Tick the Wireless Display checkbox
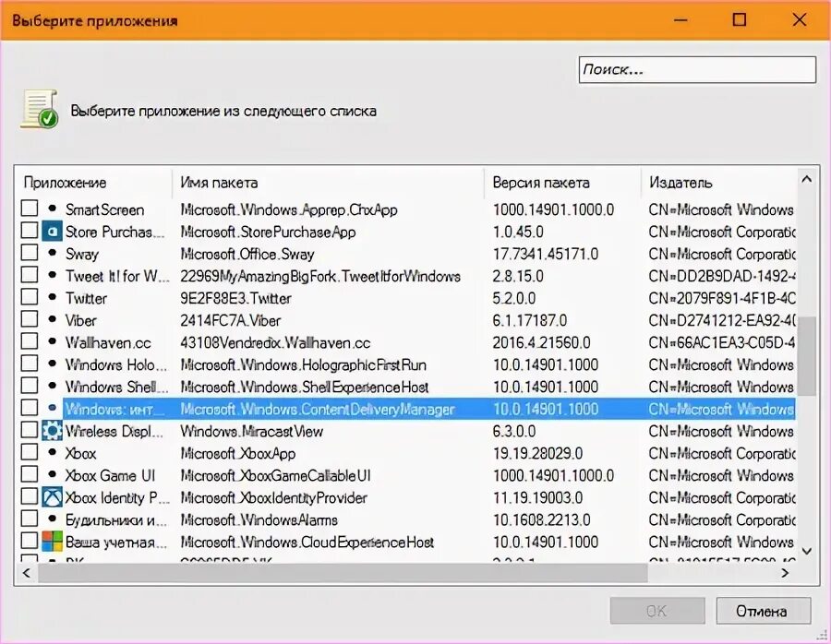The height and width of the screenshot is (644, 831). click(30, 430)
